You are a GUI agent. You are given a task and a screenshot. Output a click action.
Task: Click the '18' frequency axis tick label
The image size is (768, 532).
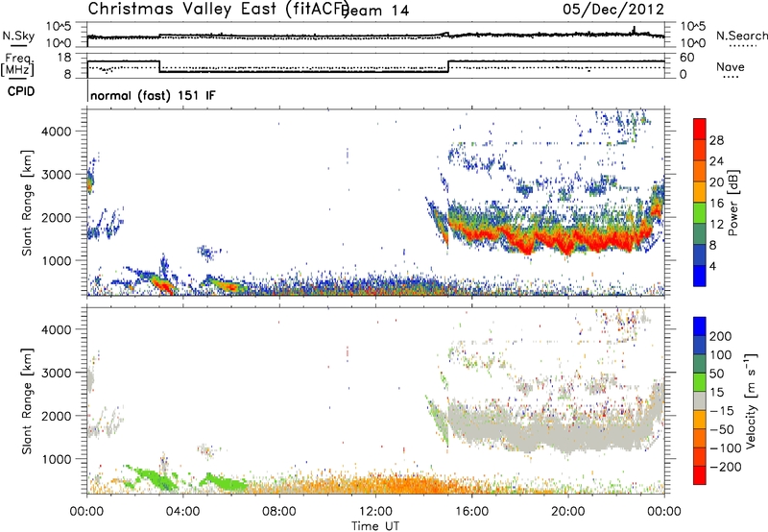click(64, 58)
